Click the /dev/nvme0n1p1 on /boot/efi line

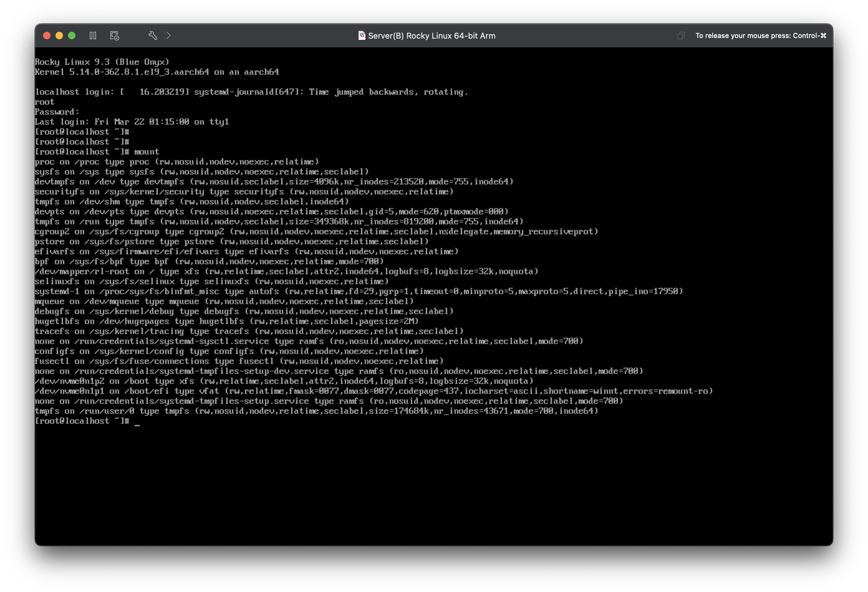pyautogui.click(x=374, y=391)
